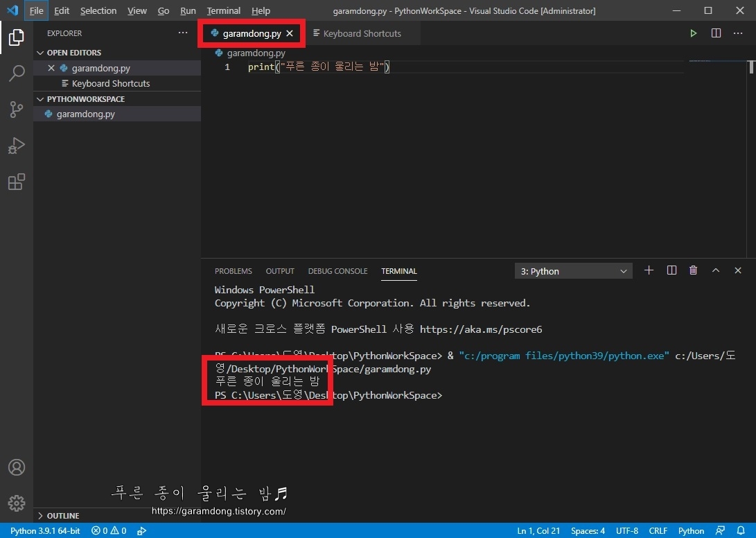
Task: Split the terminal panel
Action: point(671,270)
